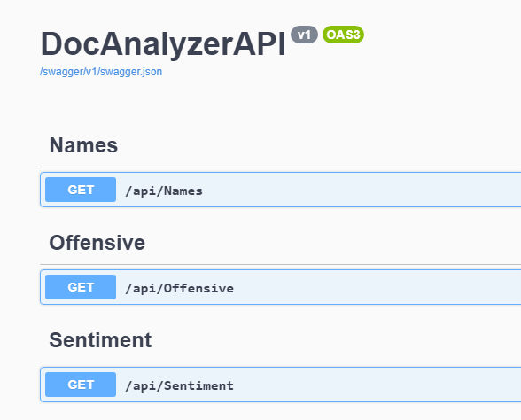This screenshot has height=420, width=521.
Task: Click the v1 version badge
Action: 304,35
